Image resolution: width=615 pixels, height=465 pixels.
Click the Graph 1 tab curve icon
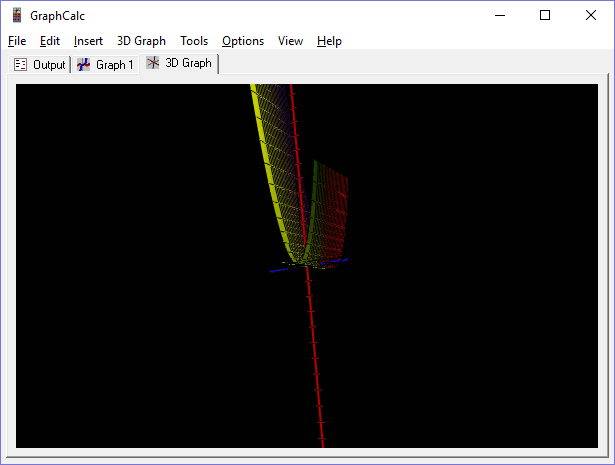[84, 64]
